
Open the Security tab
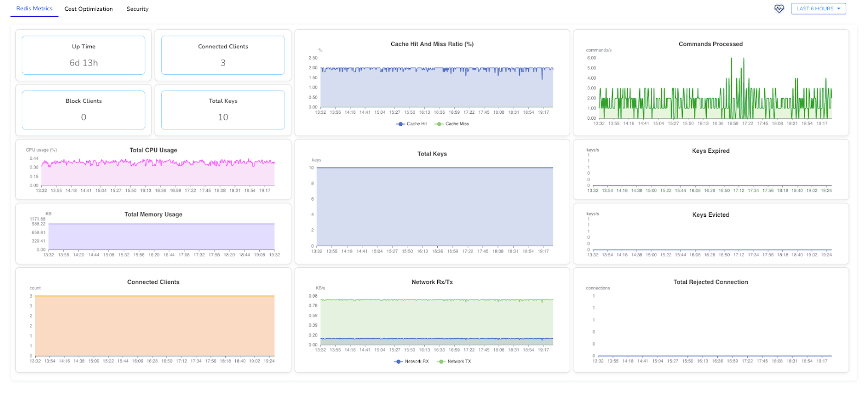pyautogui.click(x=137, y=9)
